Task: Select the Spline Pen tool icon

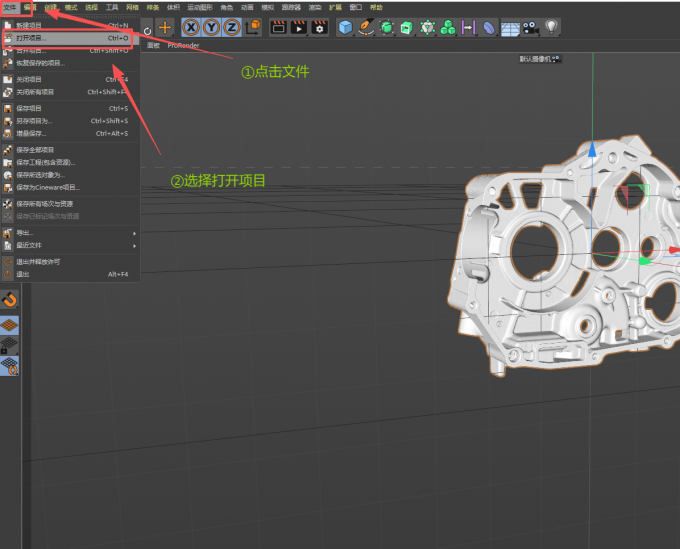Action: pos(366,28)
